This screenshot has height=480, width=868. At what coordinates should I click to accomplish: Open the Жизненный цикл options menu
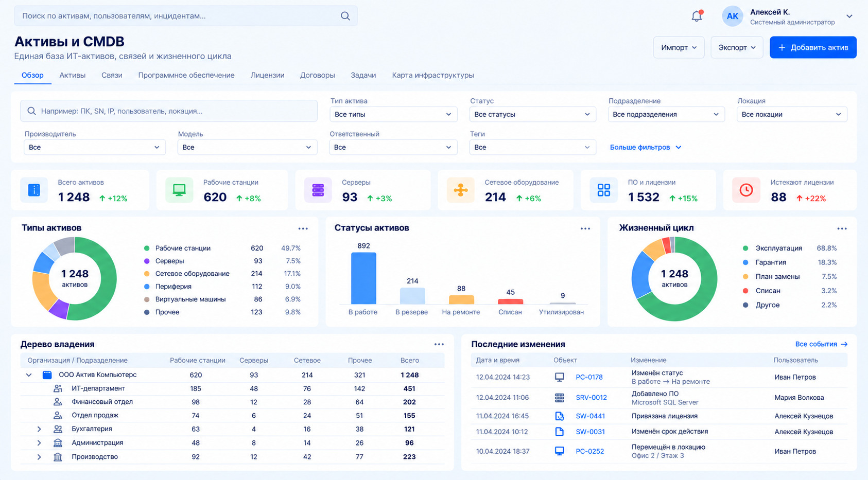[842, 228]
